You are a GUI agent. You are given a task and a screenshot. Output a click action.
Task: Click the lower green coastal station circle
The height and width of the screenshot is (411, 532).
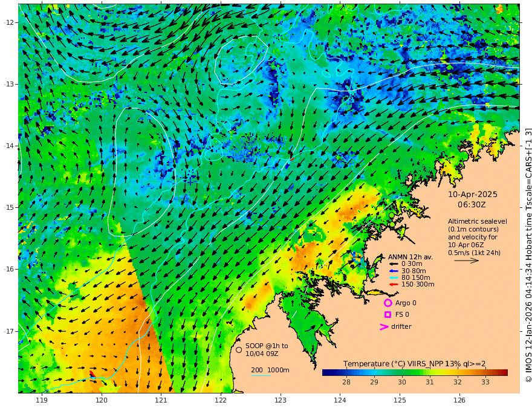coord(392,224)
